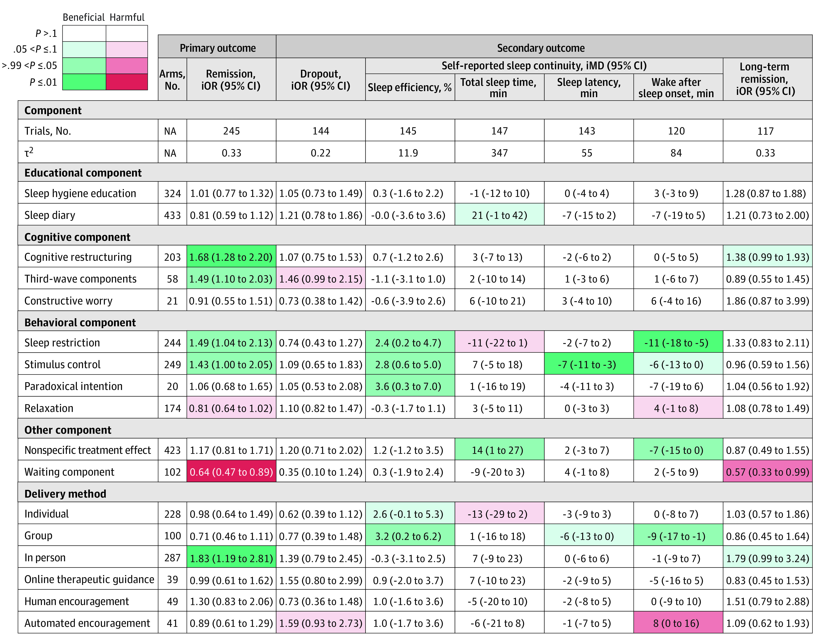Image resolution: width=815 pixels, height=644 pixels.
Task: Click the cell '1.38 (0.99 to 1.93)'
Action: (767, 257)
